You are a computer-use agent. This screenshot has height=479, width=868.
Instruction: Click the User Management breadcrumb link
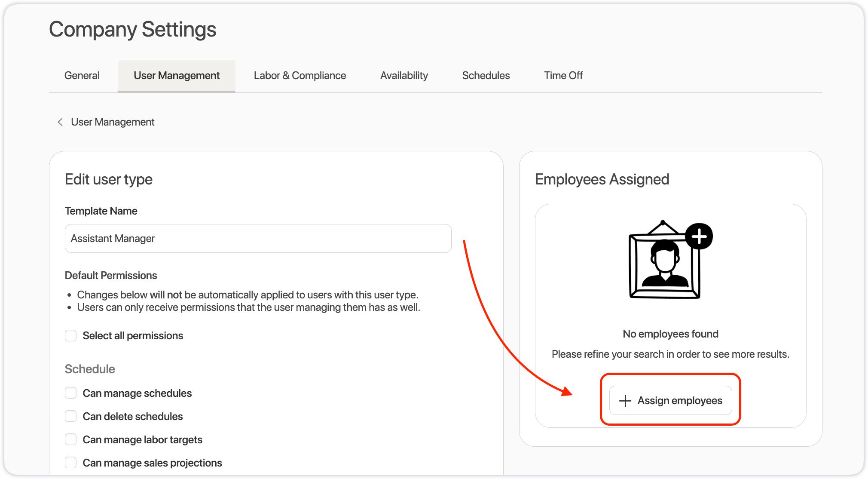(113, 122)
